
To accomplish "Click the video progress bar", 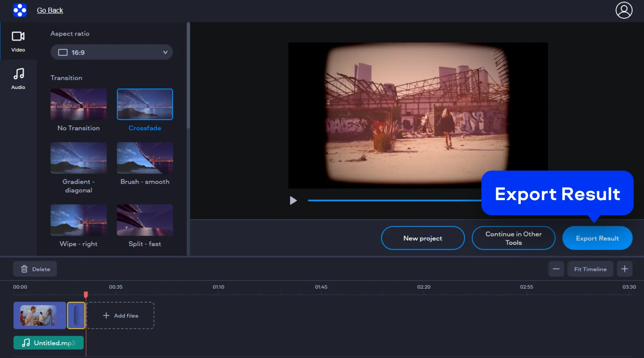I will 394,201.
